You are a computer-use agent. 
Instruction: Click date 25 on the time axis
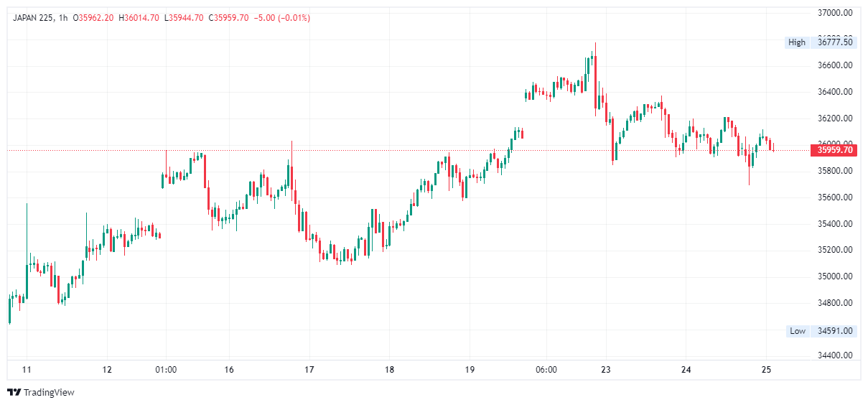coord(765,370)
